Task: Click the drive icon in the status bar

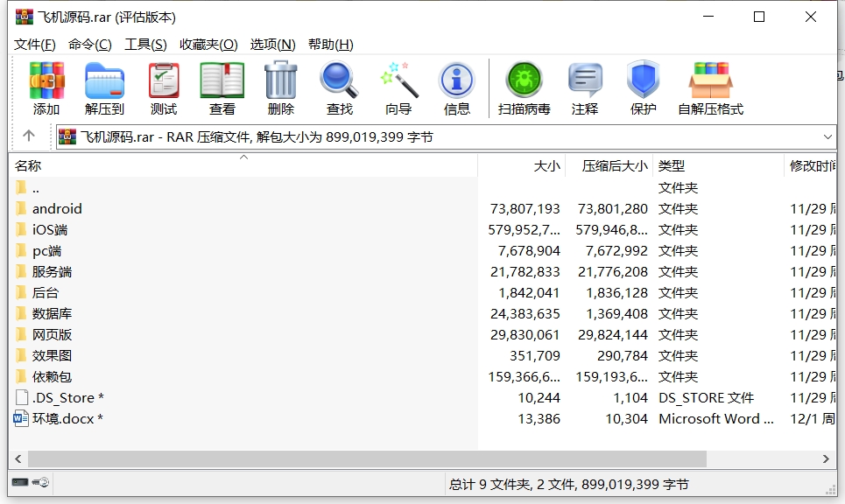Action: pyautogui.click(x=21, y=482)
